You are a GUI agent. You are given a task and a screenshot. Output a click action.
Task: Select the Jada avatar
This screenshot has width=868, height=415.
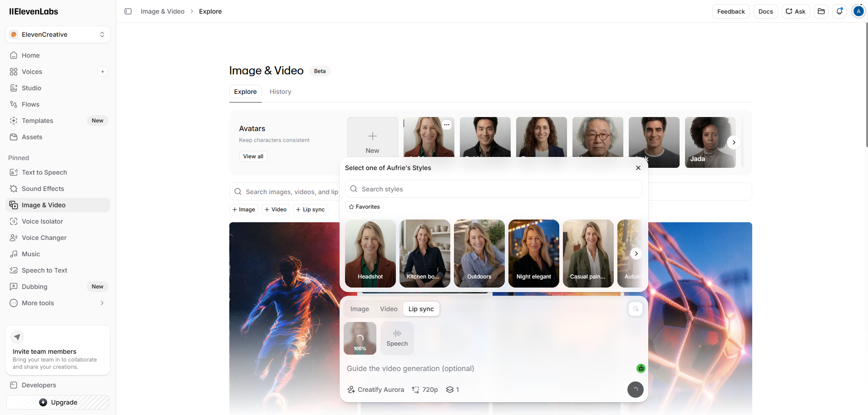tap(710, 142)
